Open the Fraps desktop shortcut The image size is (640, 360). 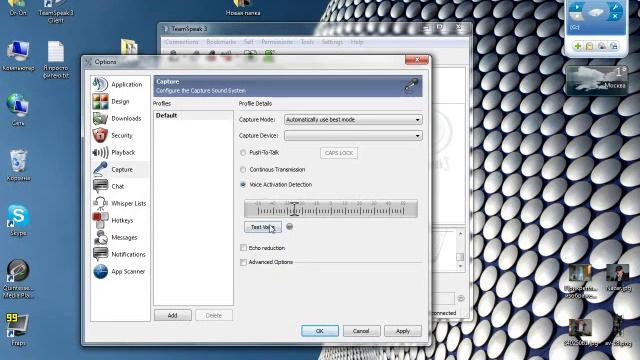tap(18, 330)
